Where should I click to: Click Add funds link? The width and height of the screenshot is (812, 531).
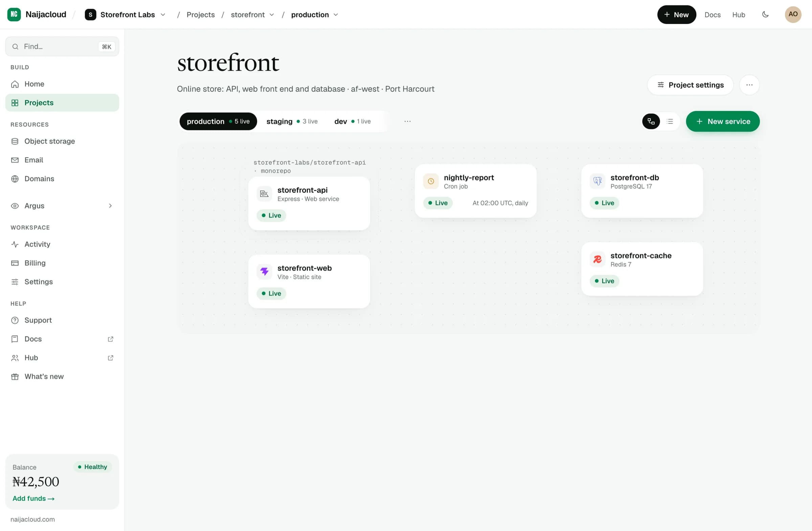(33, 499)
